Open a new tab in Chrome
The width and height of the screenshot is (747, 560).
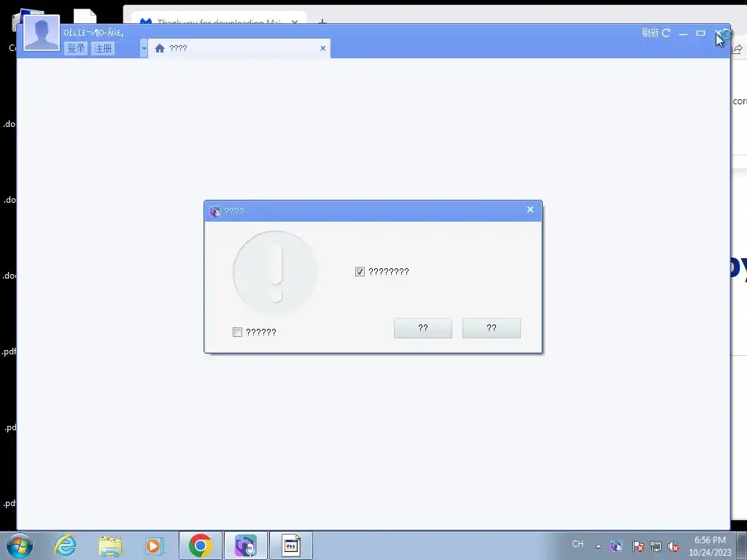[322, 21]
